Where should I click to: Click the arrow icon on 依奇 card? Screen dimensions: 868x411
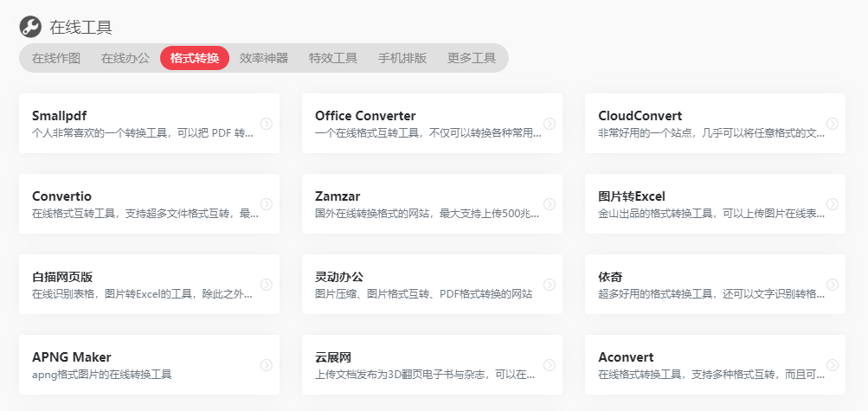[833, 285]
